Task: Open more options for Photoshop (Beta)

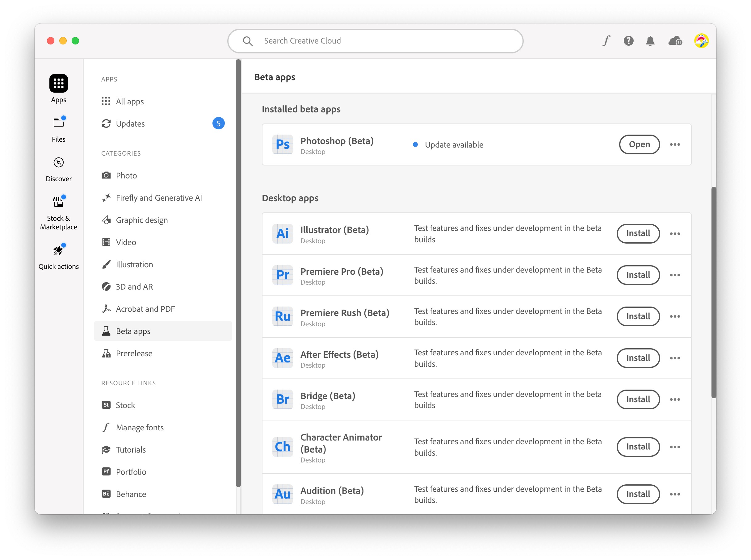Action: coord(675,144)
